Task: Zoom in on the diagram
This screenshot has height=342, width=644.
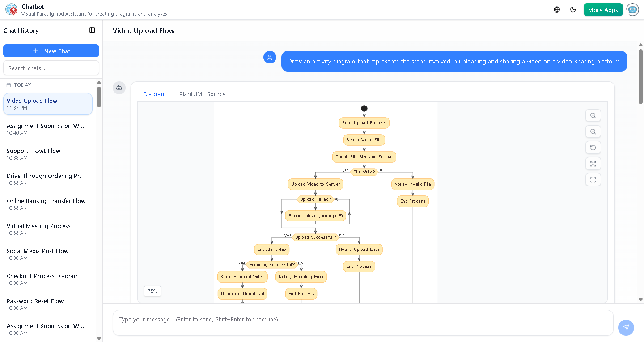Action: click(x=593, y=115)
